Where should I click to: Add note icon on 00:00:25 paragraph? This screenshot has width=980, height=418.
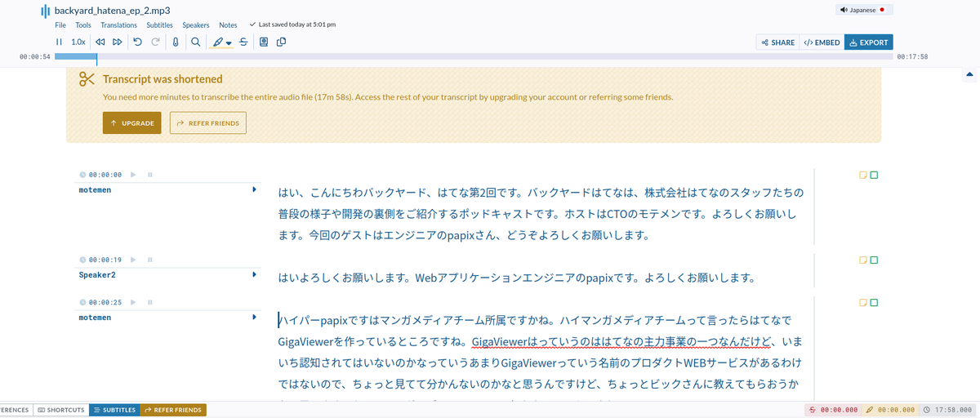(862, 302)
